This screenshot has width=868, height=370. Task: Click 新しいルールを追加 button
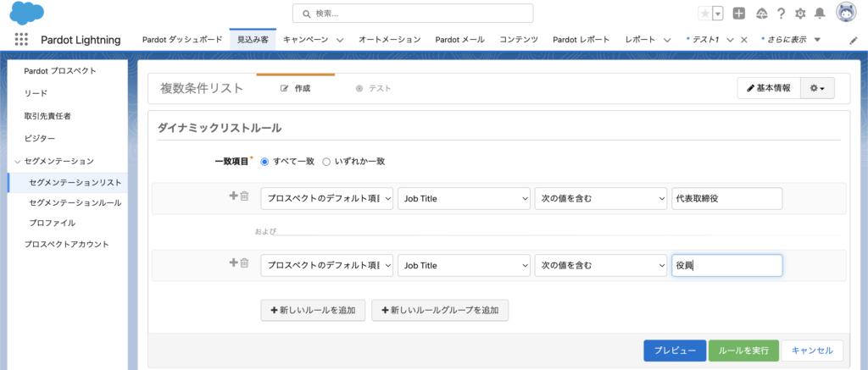pyautogui.click(x=313, y=310)
